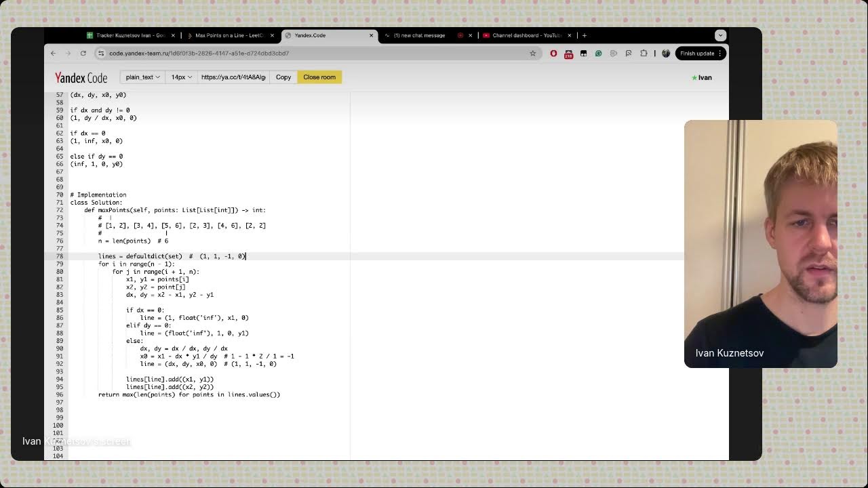Click the '# Implementation' comment line
The height and width of the screenshot is (488, 868).
[98, 195]
